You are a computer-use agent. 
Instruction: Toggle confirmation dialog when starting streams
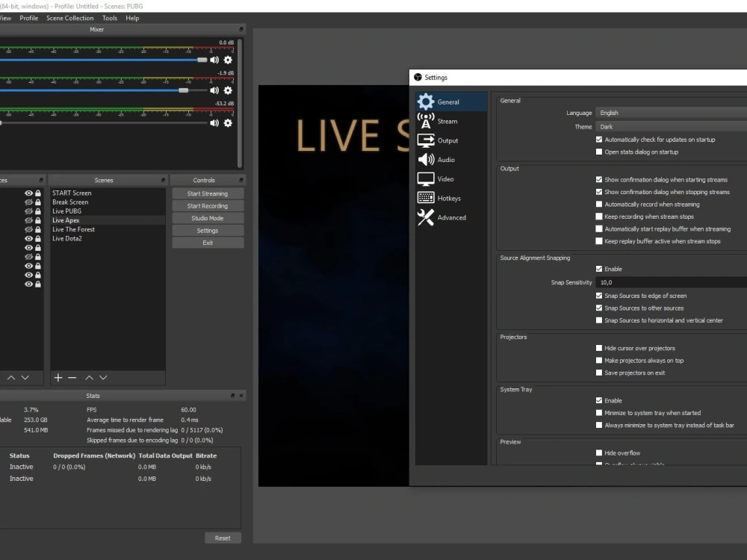[x=599, y=179]
